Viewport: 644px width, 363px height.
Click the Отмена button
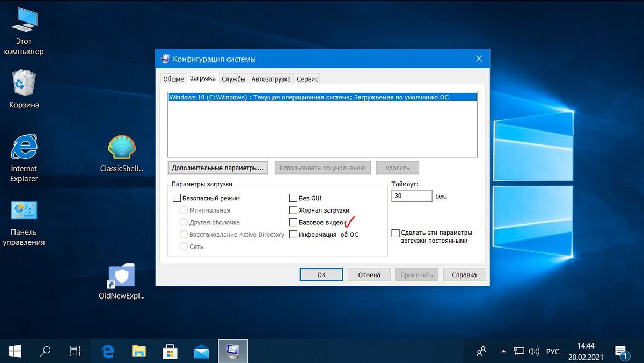point(369,274)
